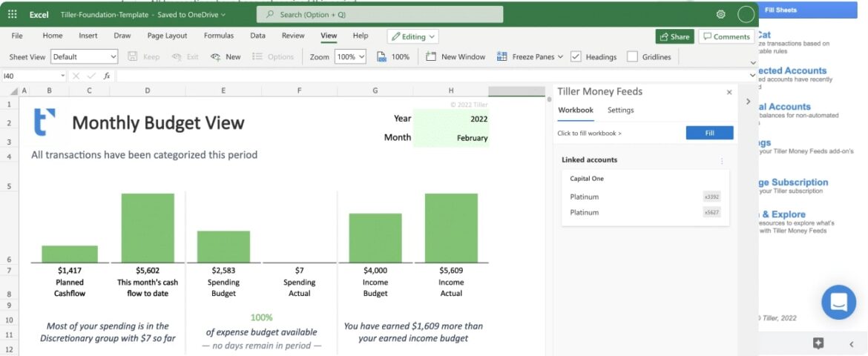Click the Platinum x5627 account
The width and height of the screenshot is (868, 356).
[x=645, y=212]
